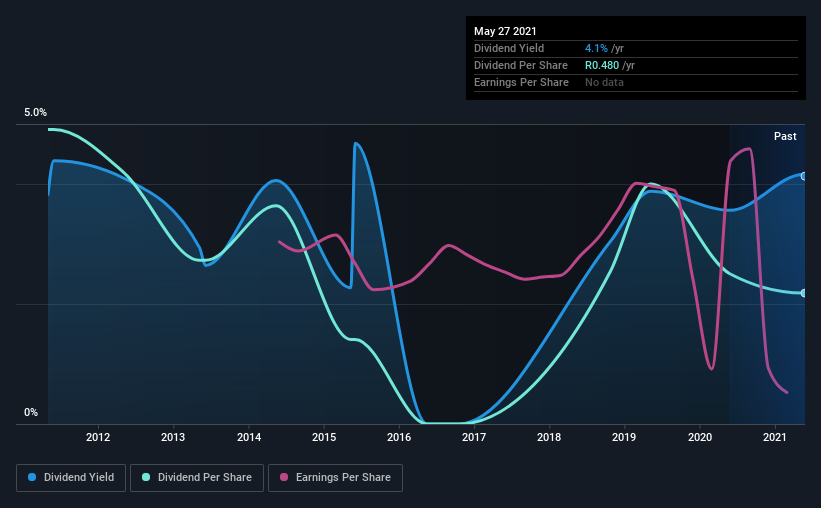821x508 pixels.
Task: Toggle the Dividend Per Share legend button
Action: 197,478
